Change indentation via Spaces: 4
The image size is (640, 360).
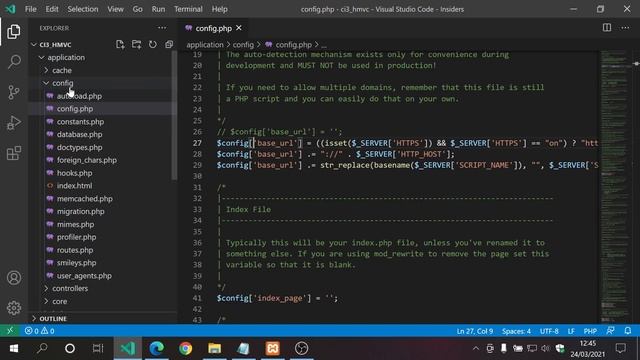(x=516, y=331)
